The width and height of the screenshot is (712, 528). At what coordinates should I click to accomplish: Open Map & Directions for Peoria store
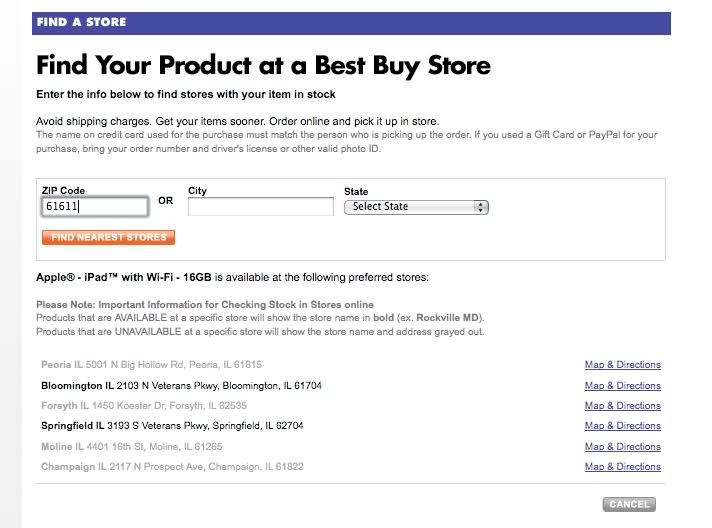[x=622, y=365]
